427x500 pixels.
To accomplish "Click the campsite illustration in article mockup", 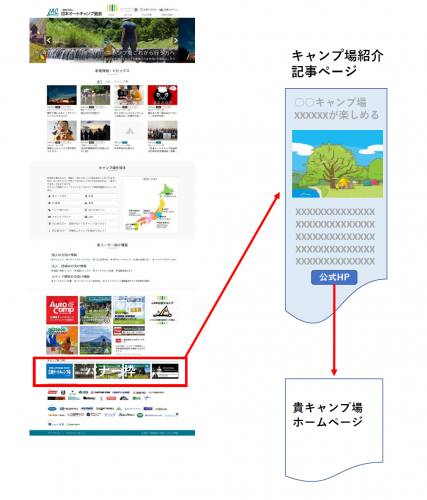I will (x=337, y=164).
